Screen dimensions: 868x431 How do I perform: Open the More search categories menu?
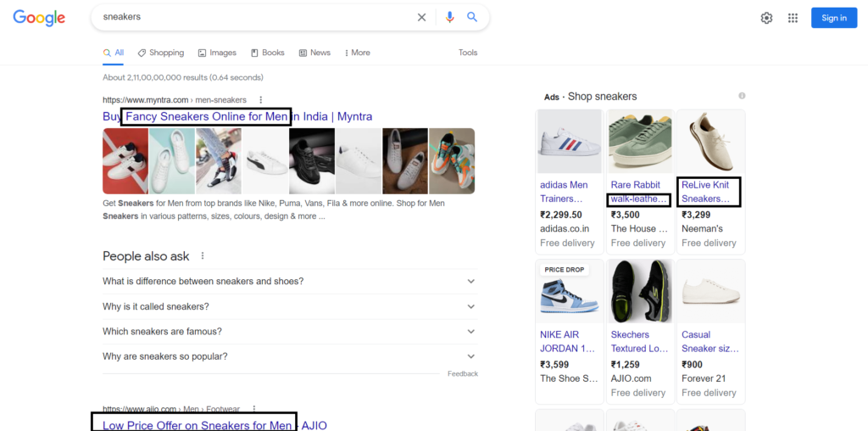coord(357,53)
